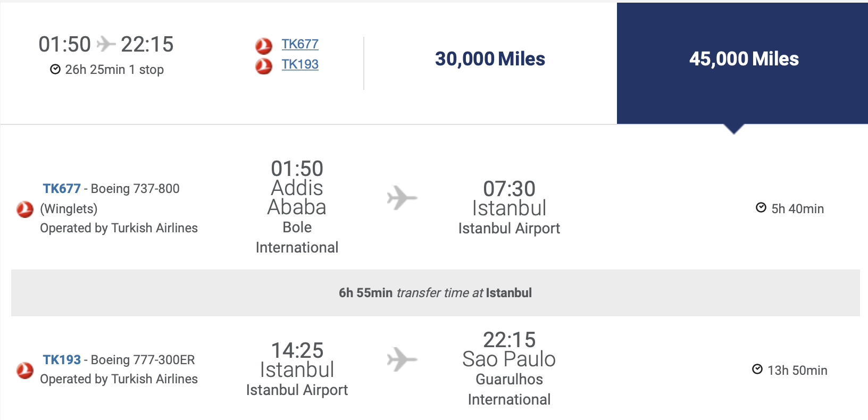The height and width of the screenshot is (420, 868).
Task: Click Turkish Airlines logo beside TK193 summary link
Action: pos(264,66)
